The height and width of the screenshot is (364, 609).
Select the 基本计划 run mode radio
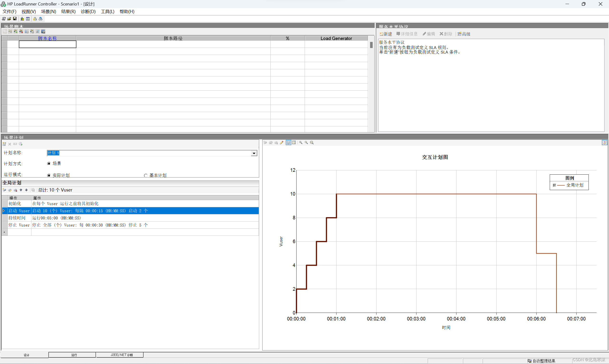[x=146, y=175]
